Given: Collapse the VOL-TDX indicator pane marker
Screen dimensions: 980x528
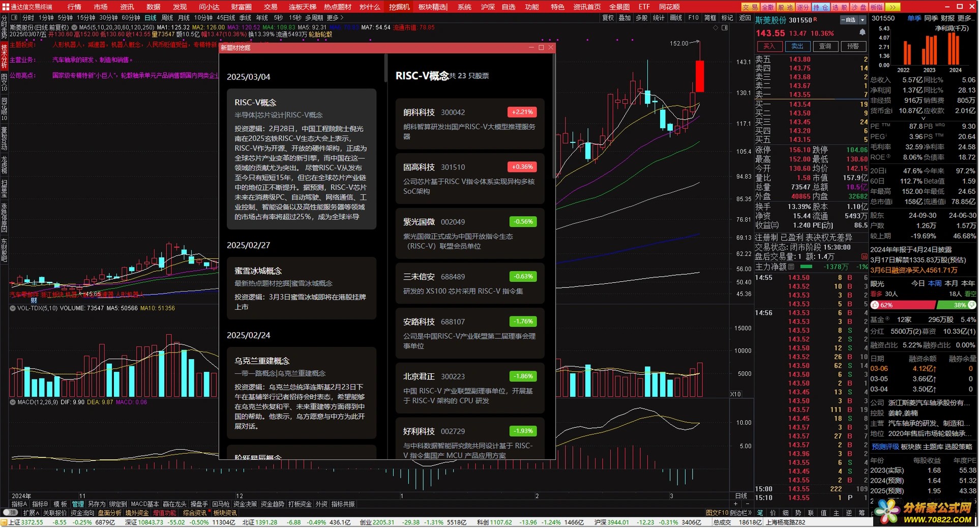Looking at the screenshot, I should coord(13,308).
